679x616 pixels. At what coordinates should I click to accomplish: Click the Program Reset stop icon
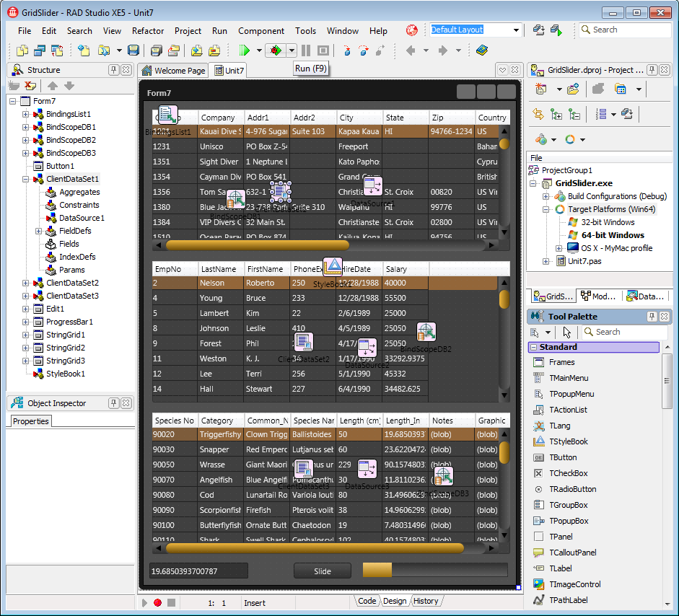(x=323, y=50)
